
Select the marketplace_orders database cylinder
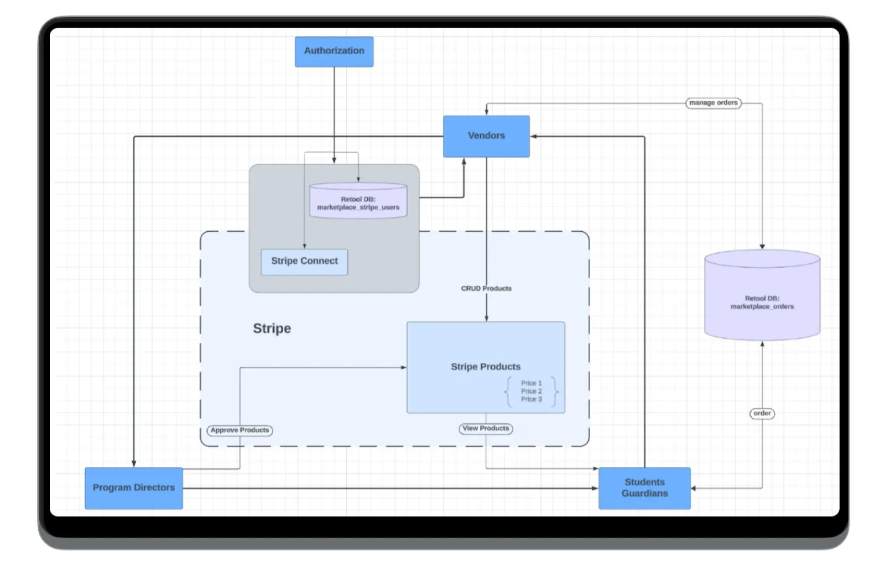[x=762, y=295]
